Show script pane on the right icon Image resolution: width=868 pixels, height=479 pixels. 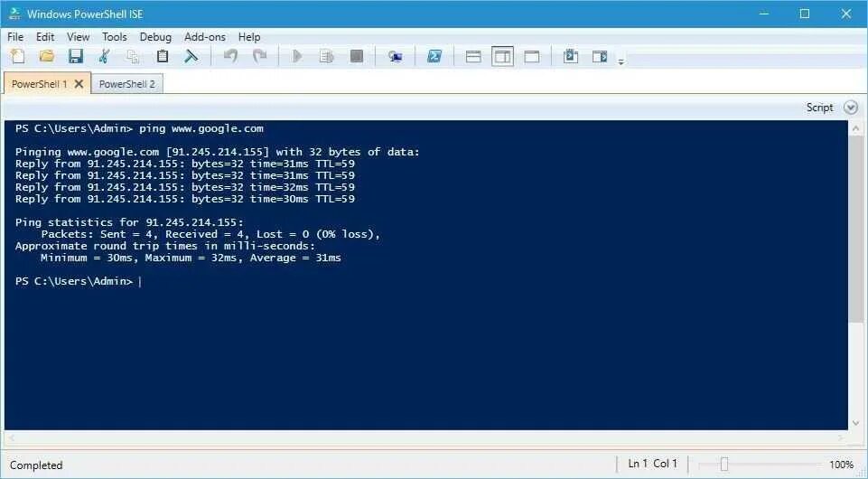(502, 56)
